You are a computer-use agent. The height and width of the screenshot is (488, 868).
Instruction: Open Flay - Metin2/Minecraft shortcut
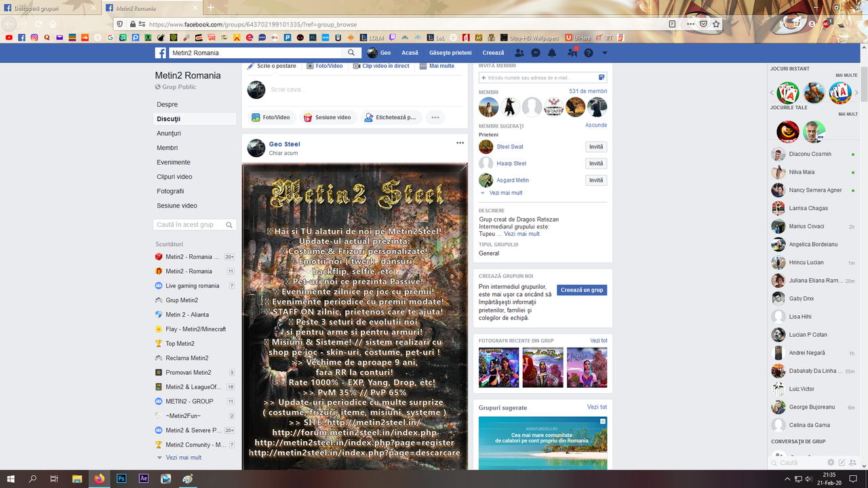pos(195,329)
